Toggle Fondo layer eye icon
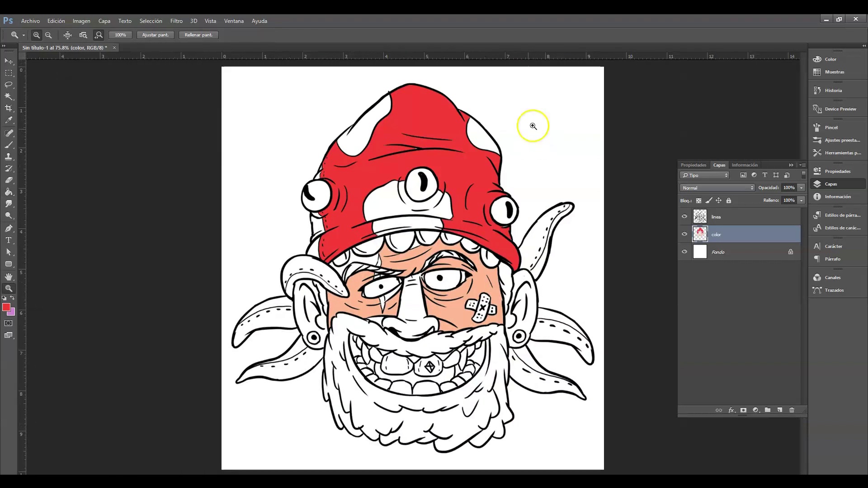The image size is (868, 488). tap(684, 252)
